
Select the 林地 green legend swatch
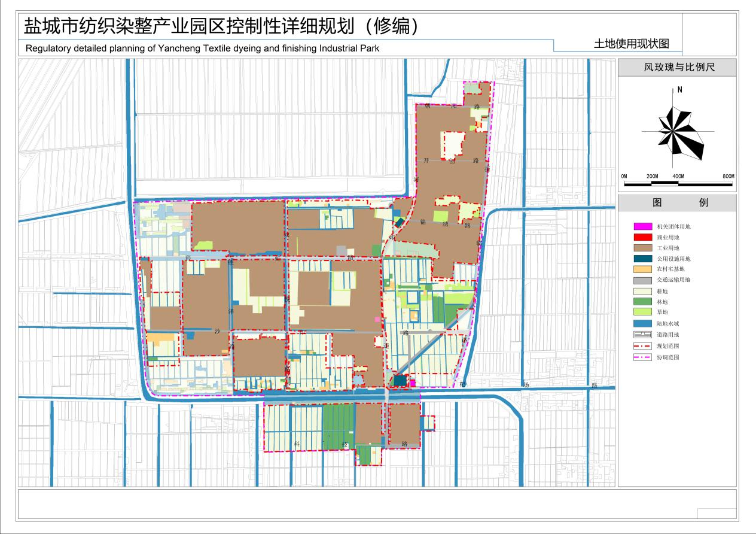(642, 302)
